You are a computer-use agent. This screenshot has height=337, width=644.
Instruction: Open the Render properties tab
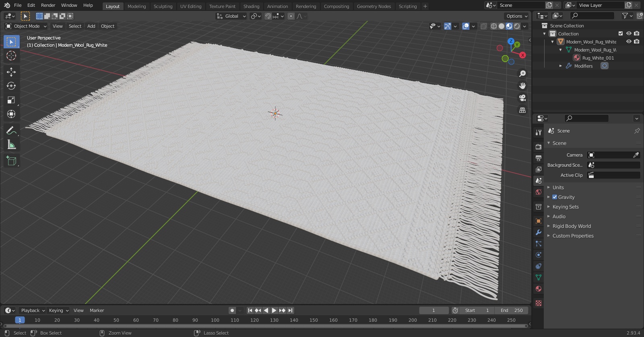[538, 147]
